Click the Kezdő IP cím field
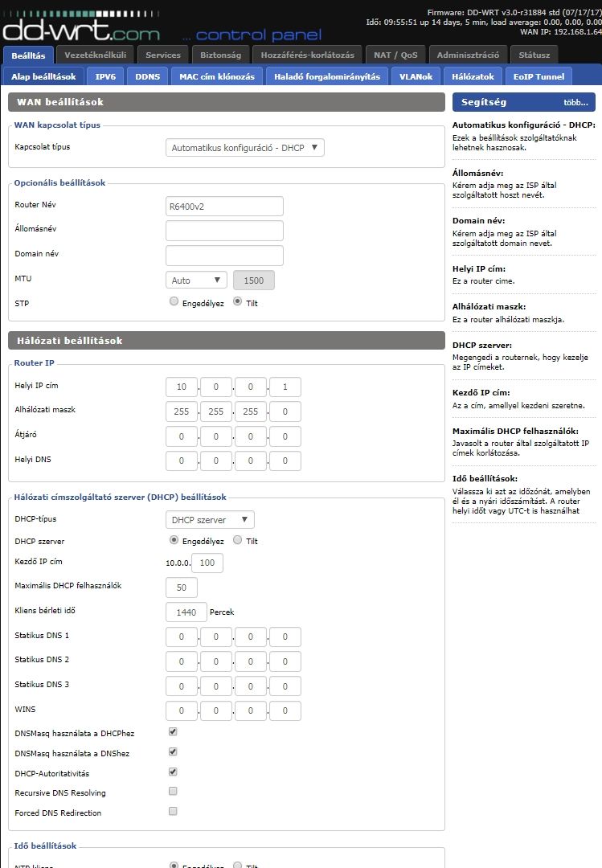The height and width of the screenshot is (868, 602). [207, 563]
